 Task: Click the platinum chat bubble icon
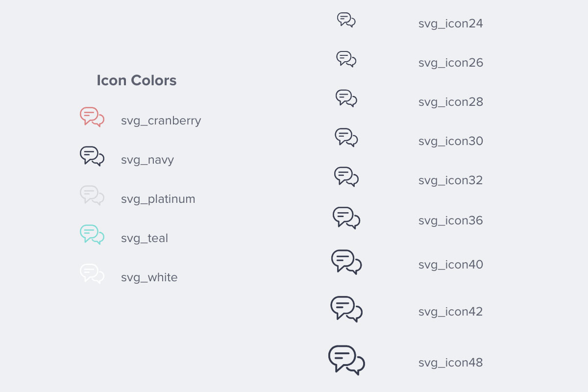tap(92, 196)
